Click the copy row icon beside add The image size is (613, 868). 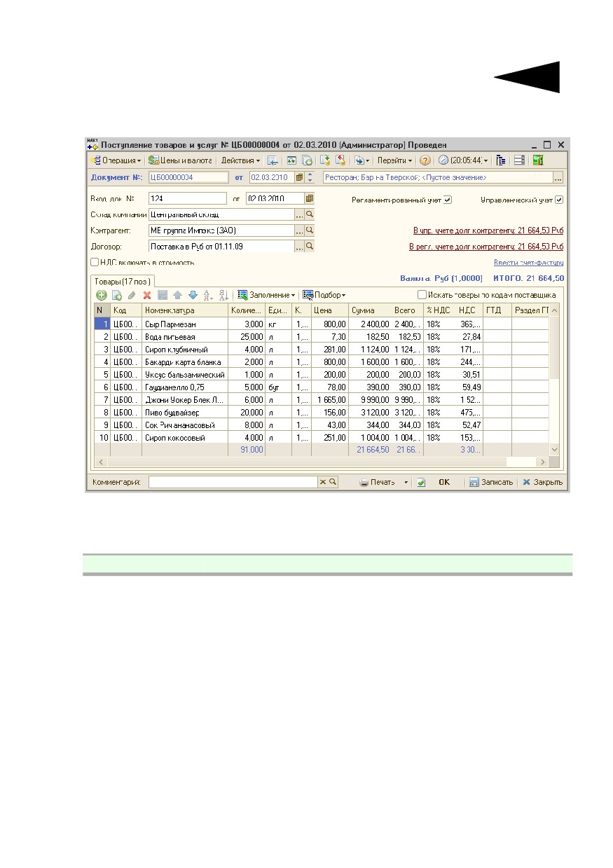[117, 296]
